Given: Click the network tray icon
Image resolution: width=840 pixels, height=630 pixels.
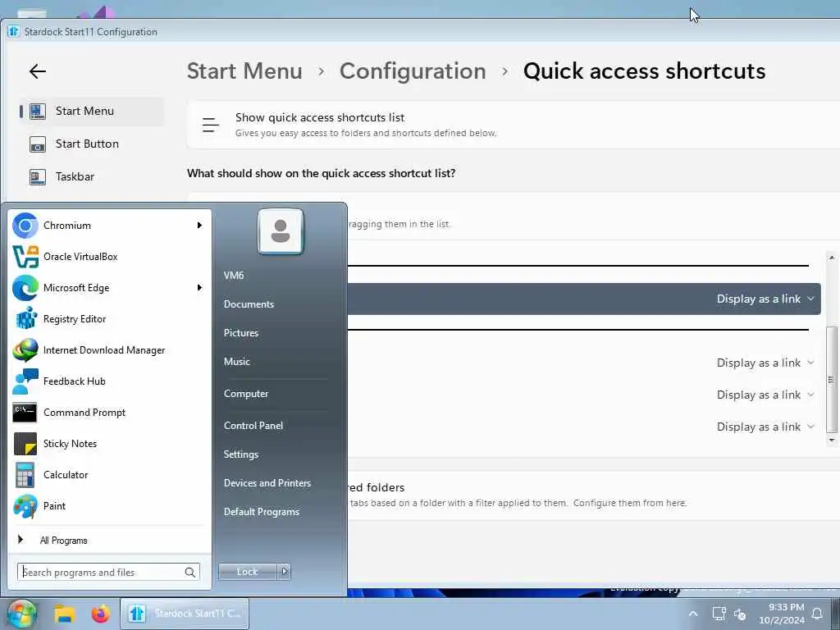Looking at the screenshot, I should pyautogui.click(x=719, y=614).
